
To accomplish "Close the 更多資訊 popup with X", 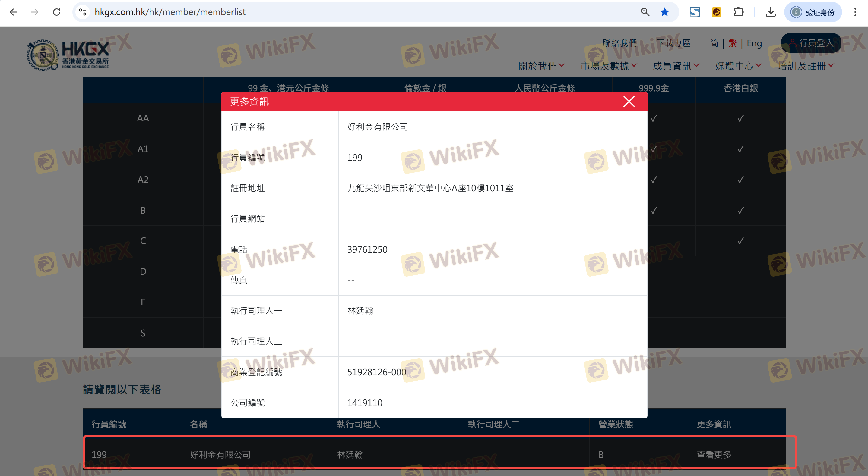I will (x=629, y=101).
